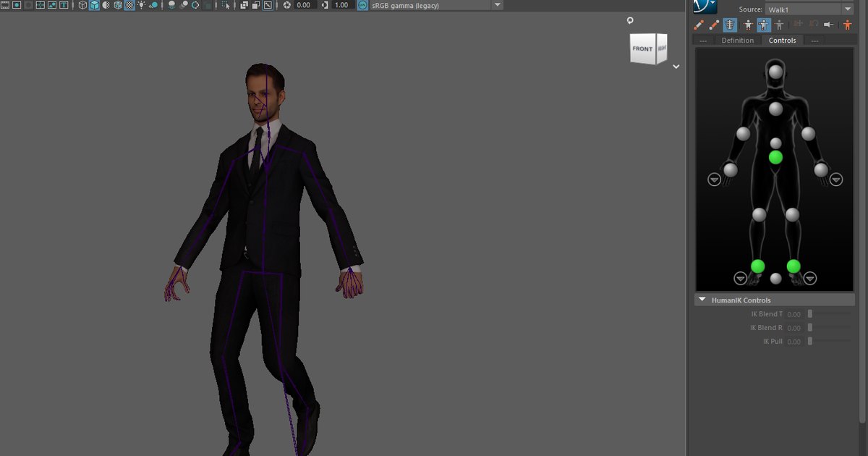The width and height of the screenshot is (868, 456).
Task: Select the screen-right knee effector
Action: pyautogui.click(x=792, y=214)
